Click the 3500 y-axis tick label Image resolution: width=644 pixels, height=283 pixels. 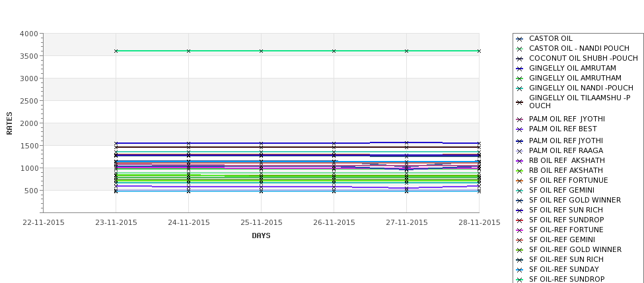pyautogui.click(x=29, y=56)
